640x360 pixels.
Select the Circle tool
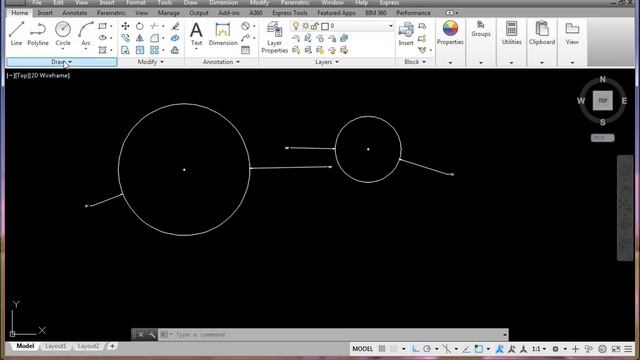[63, 33]
